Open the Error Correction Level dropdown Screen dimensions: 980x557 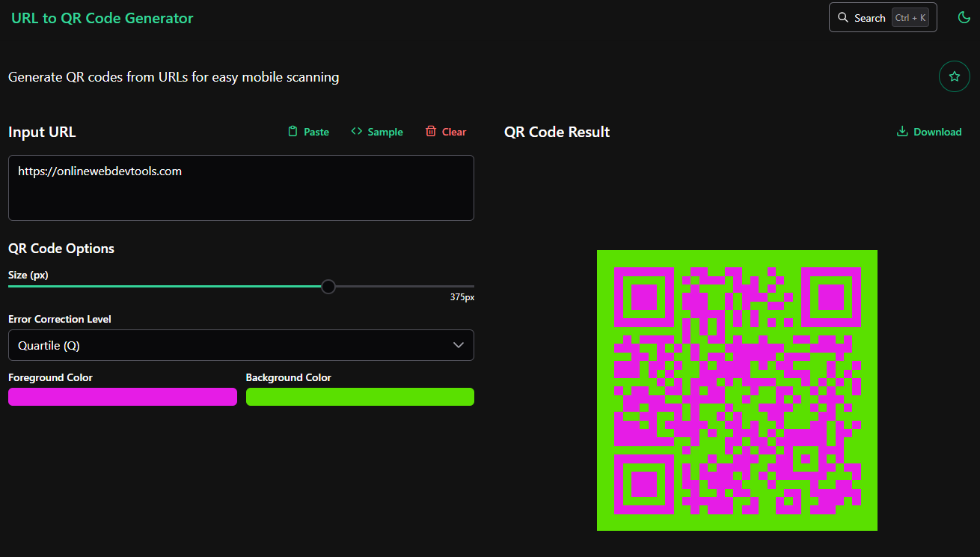241,345
